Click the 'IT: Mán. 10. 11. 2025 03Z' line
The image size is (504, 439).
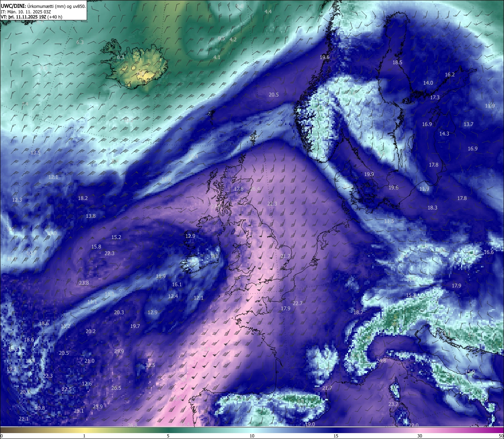[26, 11]
